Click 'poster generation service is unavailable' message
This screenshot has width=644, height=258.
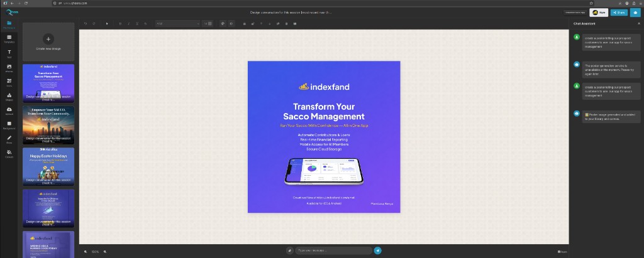pos(611,70)
